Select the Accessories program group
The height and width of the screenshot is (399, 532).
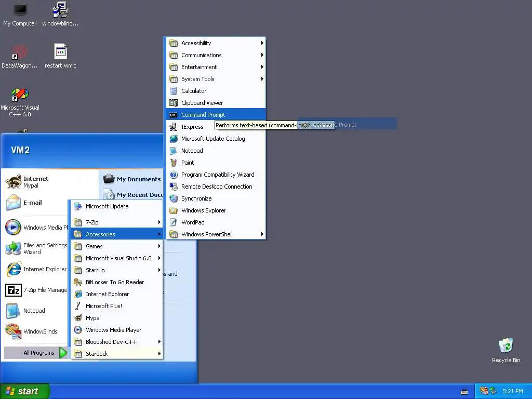click(117, 234)
